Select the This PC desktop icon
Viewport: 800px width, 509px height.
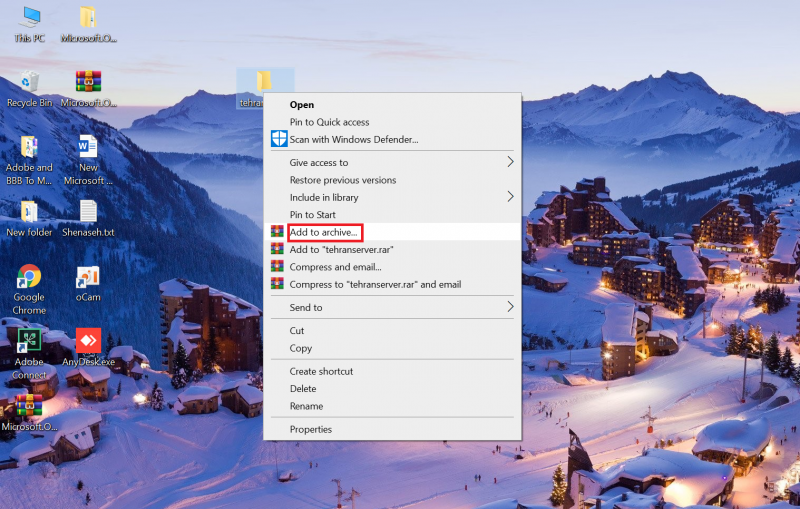click(x=29, y=18)
